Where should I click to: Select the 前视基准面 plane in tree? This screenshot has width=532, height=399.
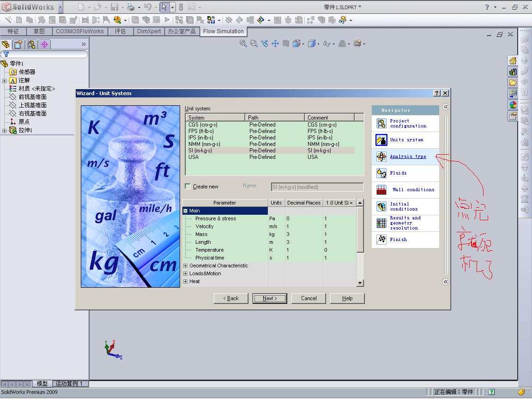tap(33, 97)
